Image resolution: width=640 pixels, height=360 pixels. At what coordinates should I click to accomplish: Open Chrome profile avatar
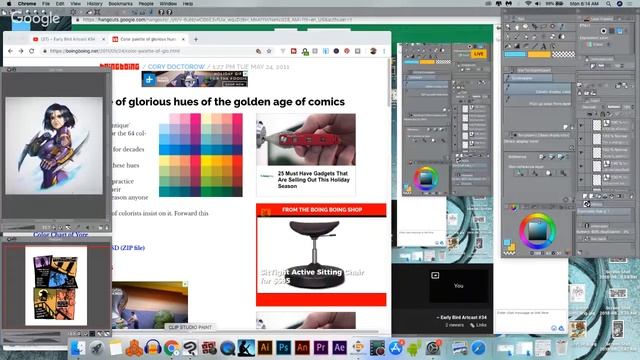[373, 51]
